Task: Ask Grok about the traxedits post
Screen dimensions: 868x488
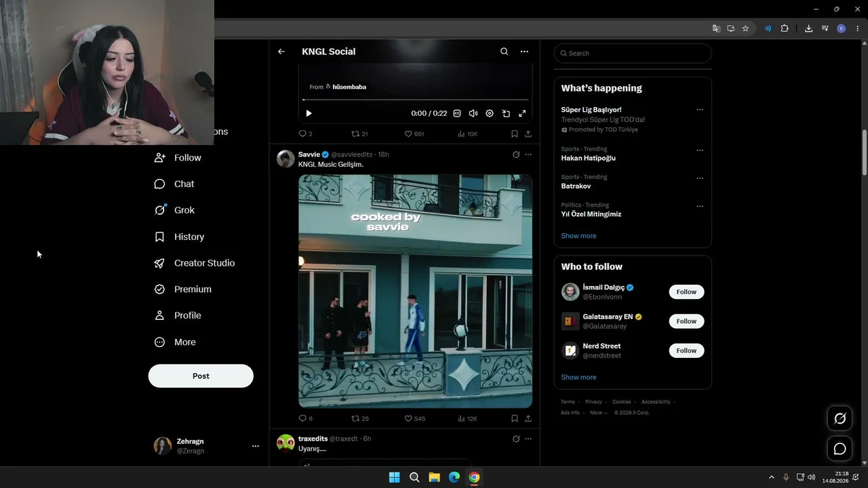Action: pos(516,439)
